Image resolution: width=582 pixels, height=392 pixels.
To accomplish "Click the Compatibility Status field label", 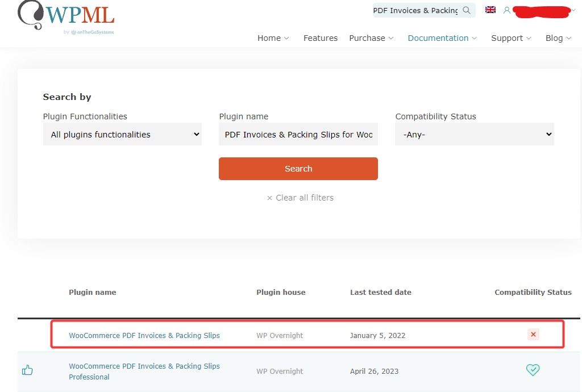I will pos(436,116).
